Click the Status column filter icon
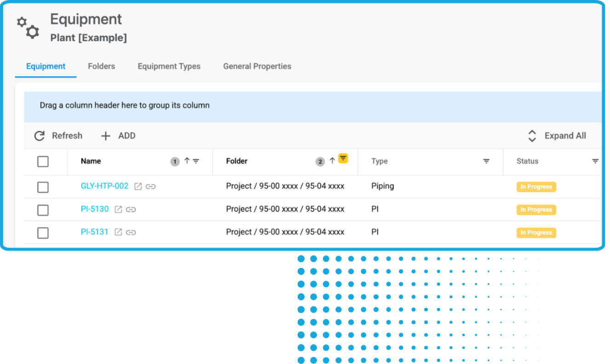610x364 pixels. [x=595, y=161]
